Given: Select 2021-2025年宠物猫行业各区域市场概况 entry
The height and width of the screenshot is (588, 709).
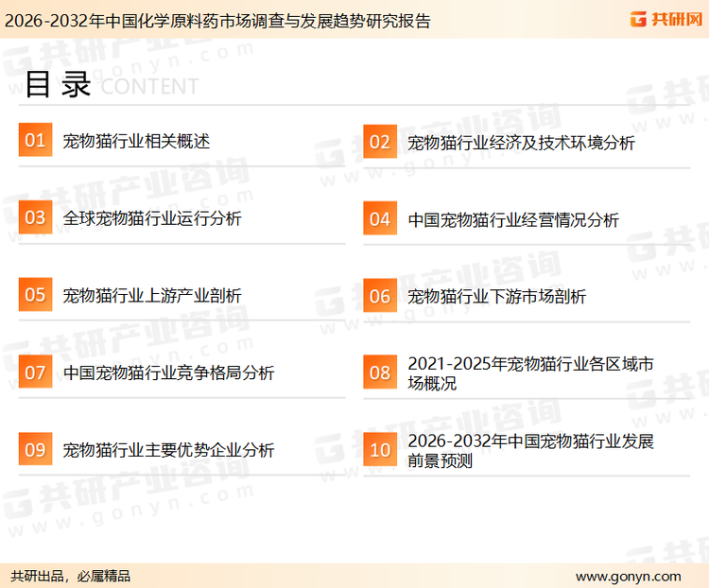Looking at the screenshot, I should 530,373.
